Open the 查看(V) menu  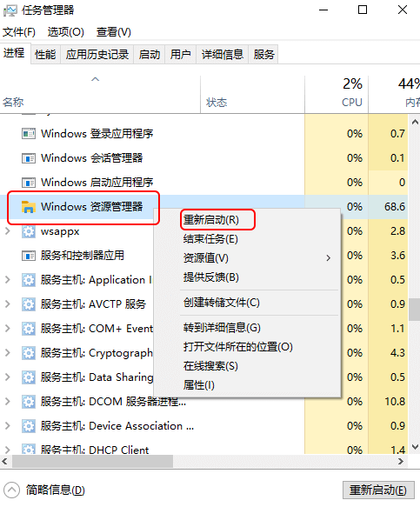(114, 32)
